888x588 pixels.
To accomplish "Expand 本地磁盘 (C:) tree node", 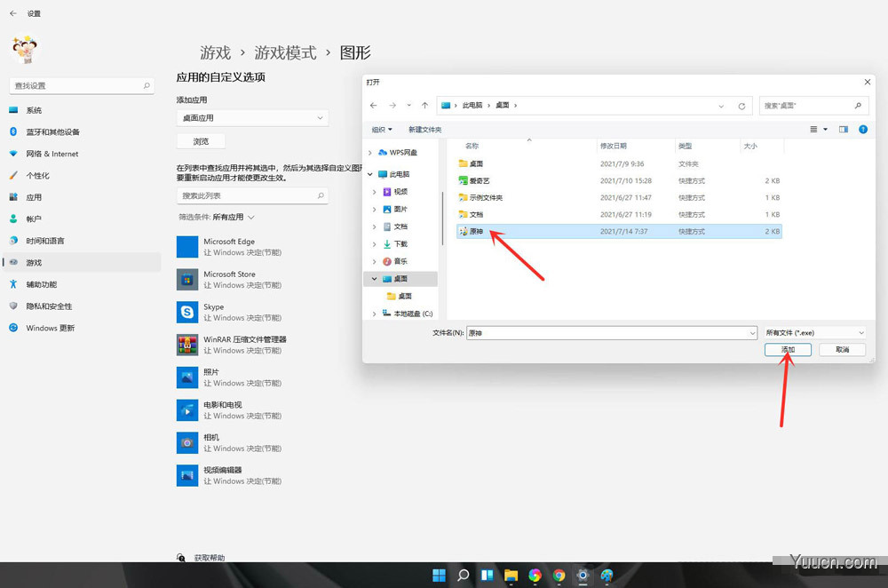I will coord(374,314).
